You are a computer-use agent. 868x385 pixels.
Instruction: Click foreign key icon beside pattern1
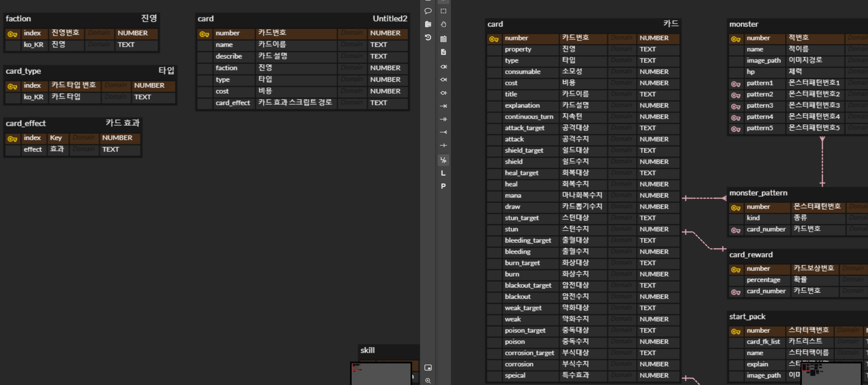point(736,84)
